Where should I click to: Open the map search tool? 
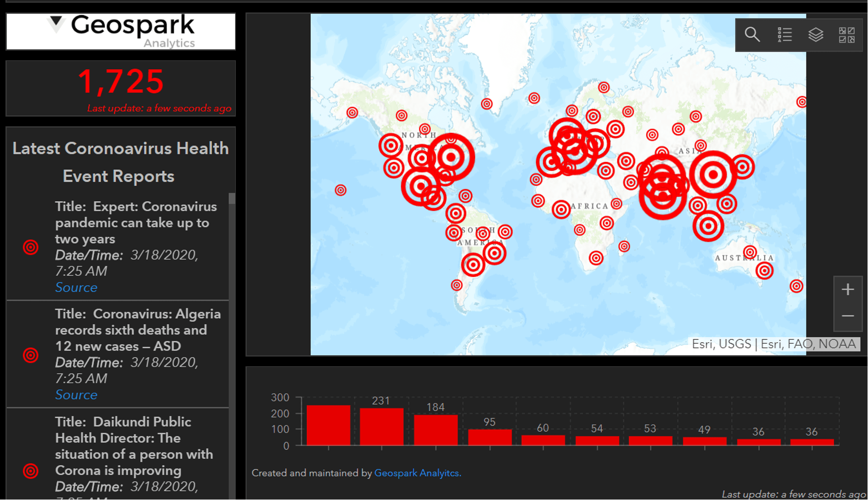(x=752, y=35)
